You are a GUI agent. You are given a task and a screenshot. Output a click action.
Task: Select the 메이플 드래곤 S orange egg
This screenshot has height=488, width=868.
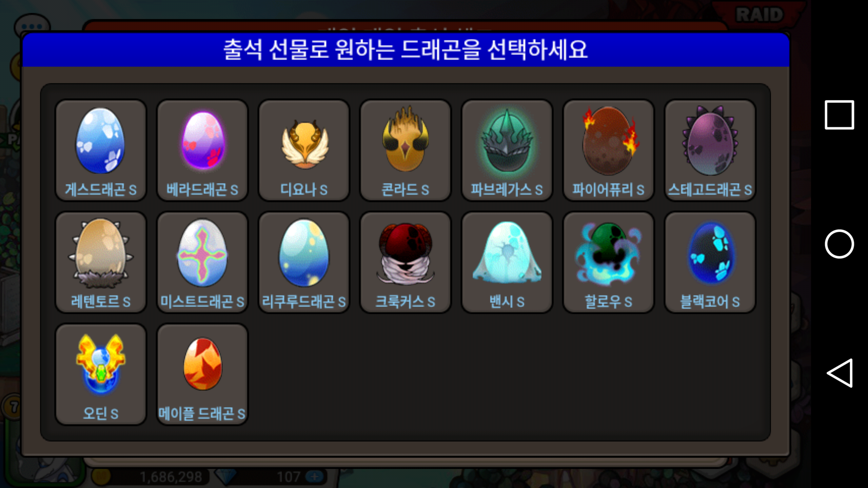coord(202,374)
